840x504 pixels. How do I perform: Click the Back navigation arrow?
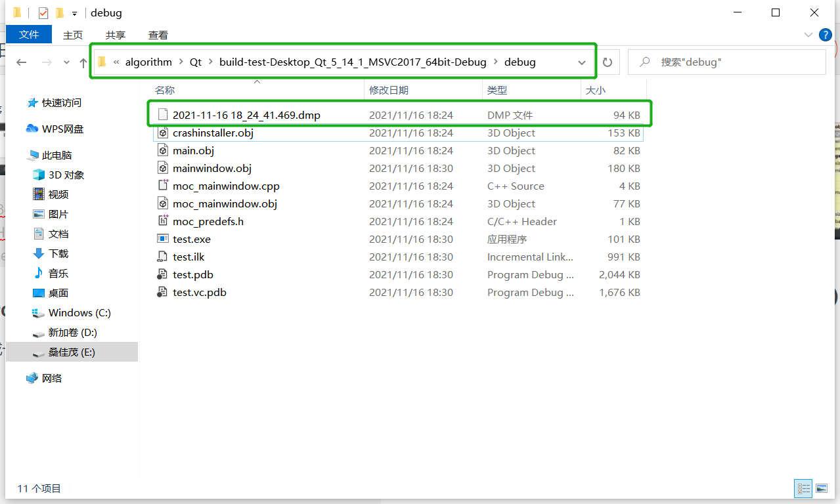pos(22,62)
